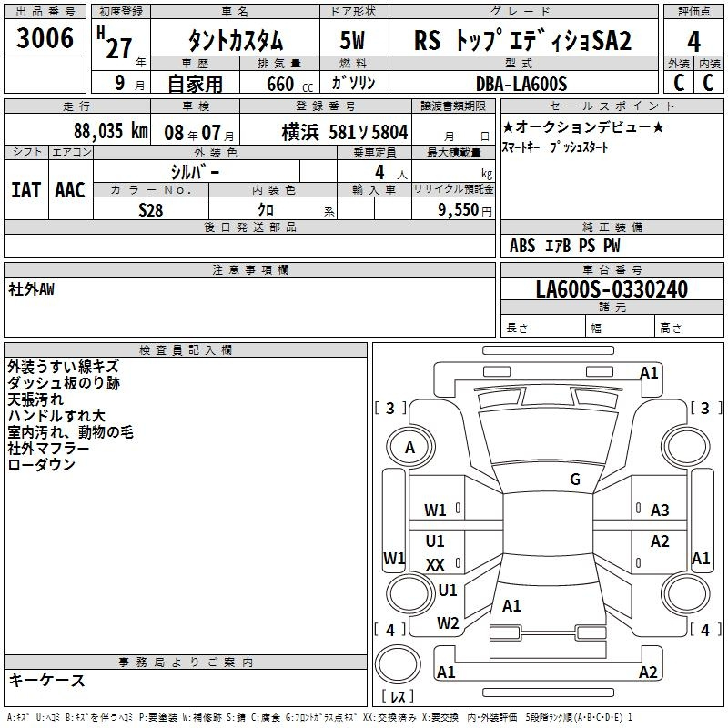
Task: Select the registration number 横浜 581ソ5804
Action: (345, 133)
